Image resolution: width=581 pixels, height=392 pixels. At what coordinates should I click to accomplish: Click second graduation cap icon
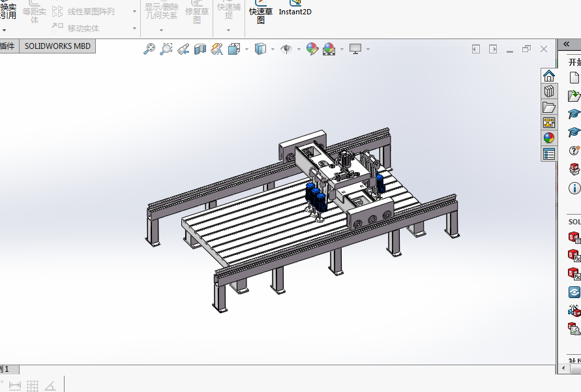click(574, 132)
